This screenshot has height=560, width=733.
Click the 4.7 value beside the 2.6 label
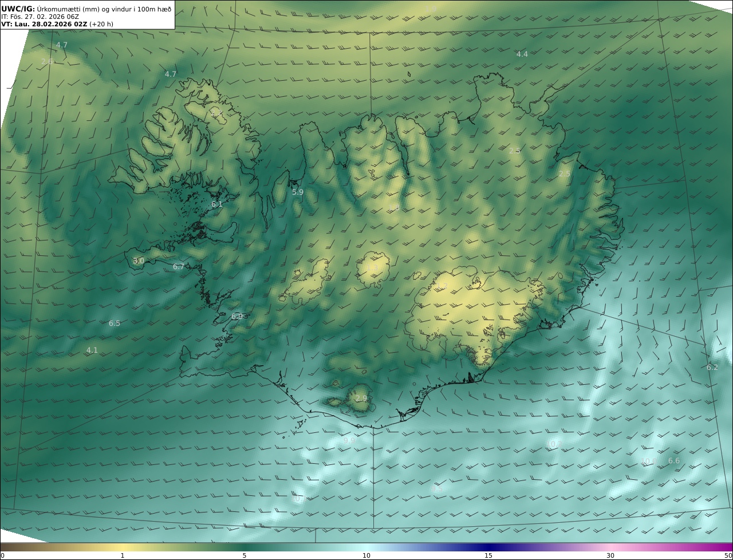(x=61, y=45)
